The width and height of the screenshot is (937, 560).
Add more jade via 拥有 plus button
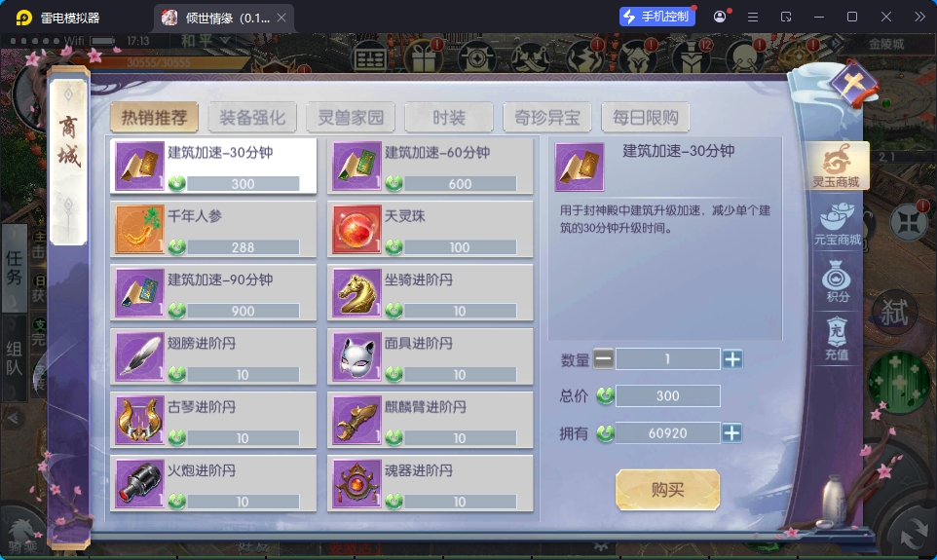click(732, 432)
